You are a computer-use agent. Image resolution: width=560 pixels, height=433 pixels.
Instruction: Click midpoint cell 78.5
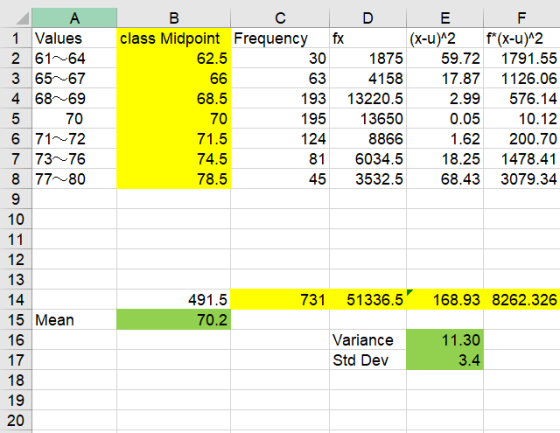(174, 179)
